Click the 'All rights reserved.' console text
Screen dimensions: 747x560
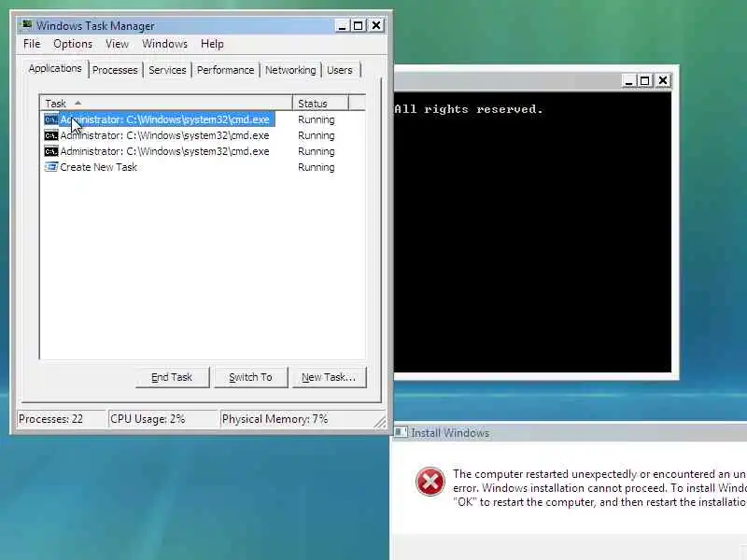(469, 109)
